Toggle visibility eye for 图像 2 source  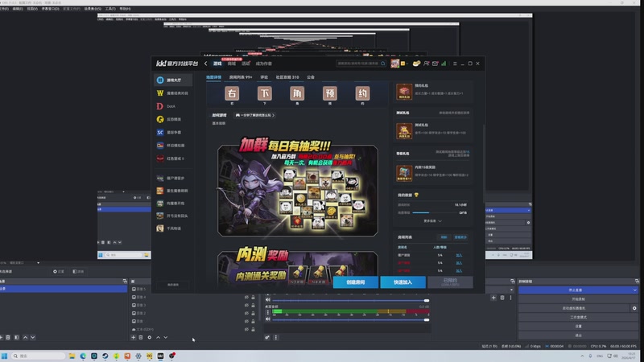point(246,313)
